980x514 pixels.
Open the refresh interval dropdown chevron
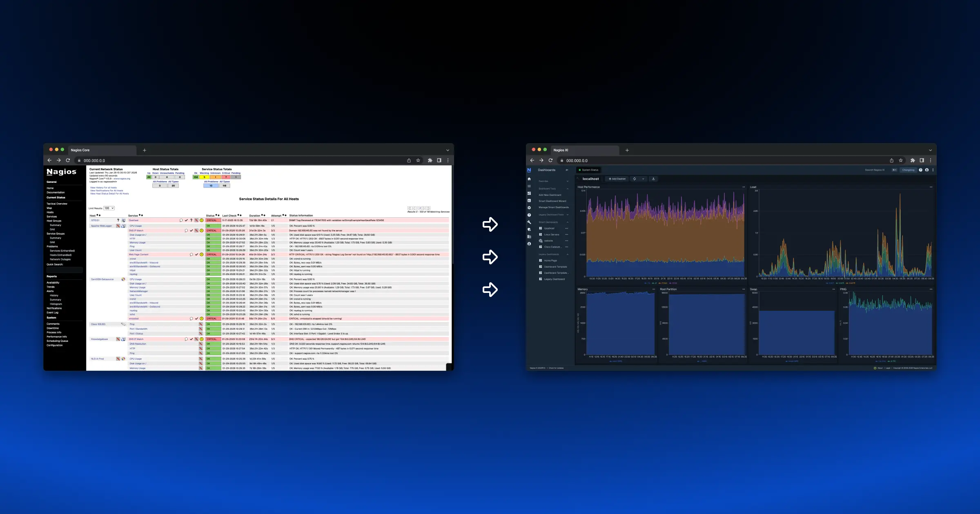(x=643, y=179)
